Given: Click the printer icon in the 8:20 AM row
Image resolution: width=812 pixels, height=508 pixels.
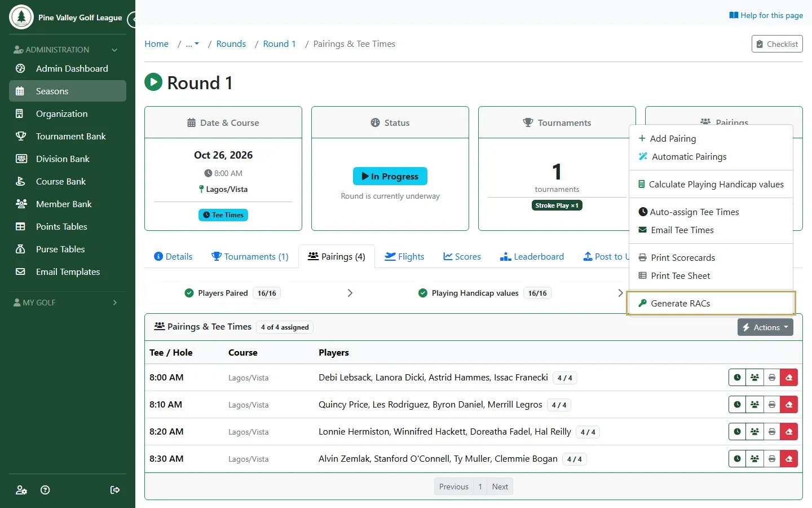Looking at the screenshot, I should click(772, 432).
